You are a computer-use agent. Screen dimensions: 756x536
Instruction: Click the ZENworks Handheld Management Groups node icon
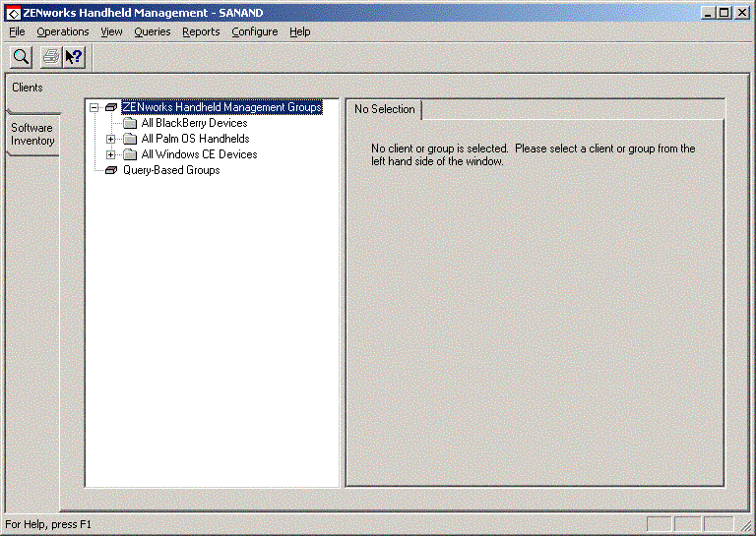tap(111, 107)
